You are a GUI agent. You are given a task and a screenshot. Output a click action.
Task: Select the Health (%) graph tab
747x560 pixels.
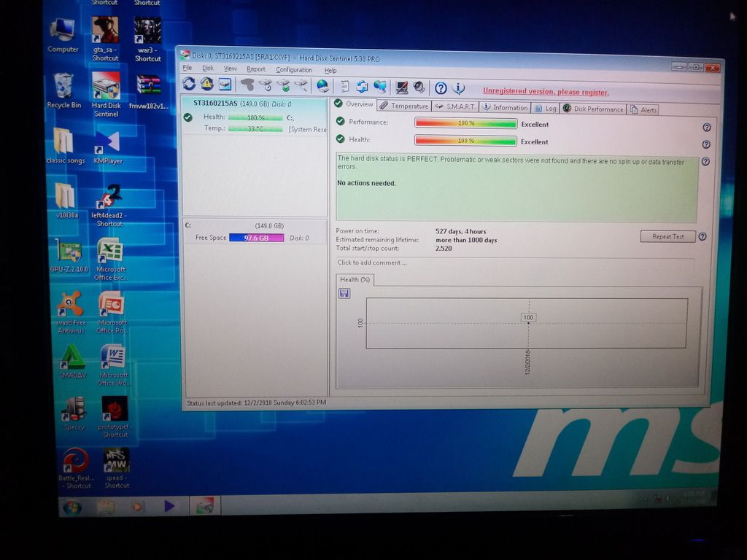[x=355, y=279]
